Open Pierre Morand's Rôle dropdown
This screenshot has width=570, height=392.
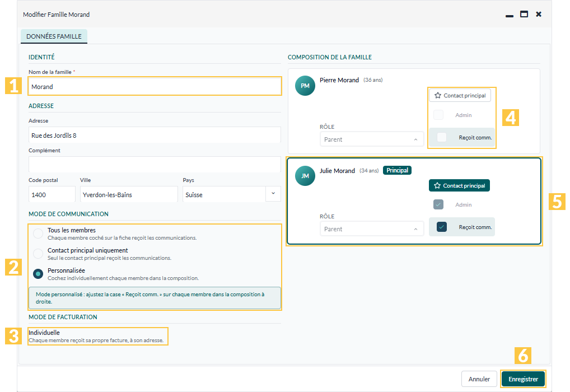pos(372,139)
